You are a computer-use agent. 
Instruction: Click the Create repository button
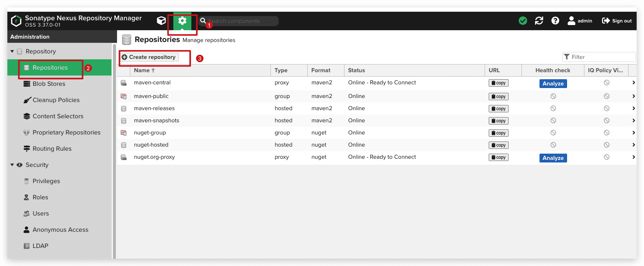tap(149, 57)
